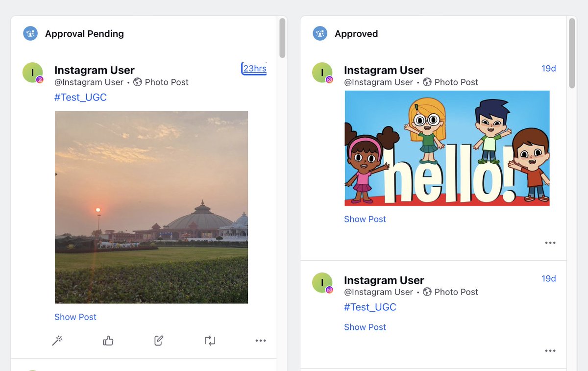Click the Approved column scrollbar

click(x=572, y=53)
